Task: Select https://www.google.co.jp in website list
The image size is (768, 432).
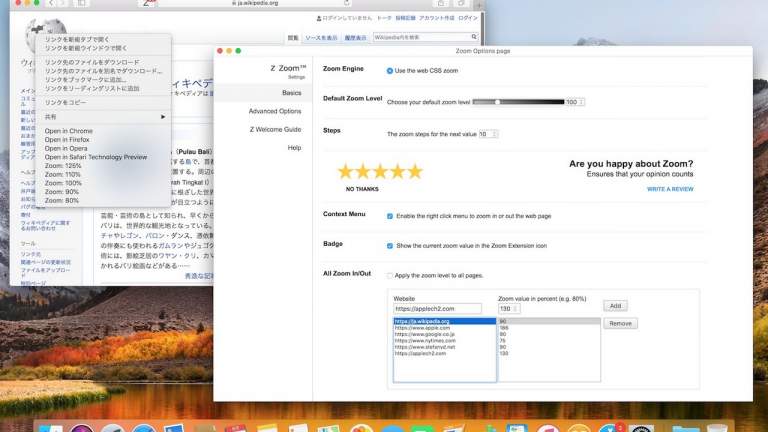Action: (x=444, y=334)
